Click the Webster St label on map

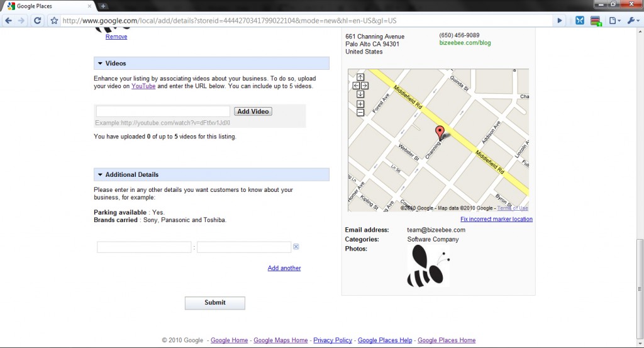(x=409, y=152)
